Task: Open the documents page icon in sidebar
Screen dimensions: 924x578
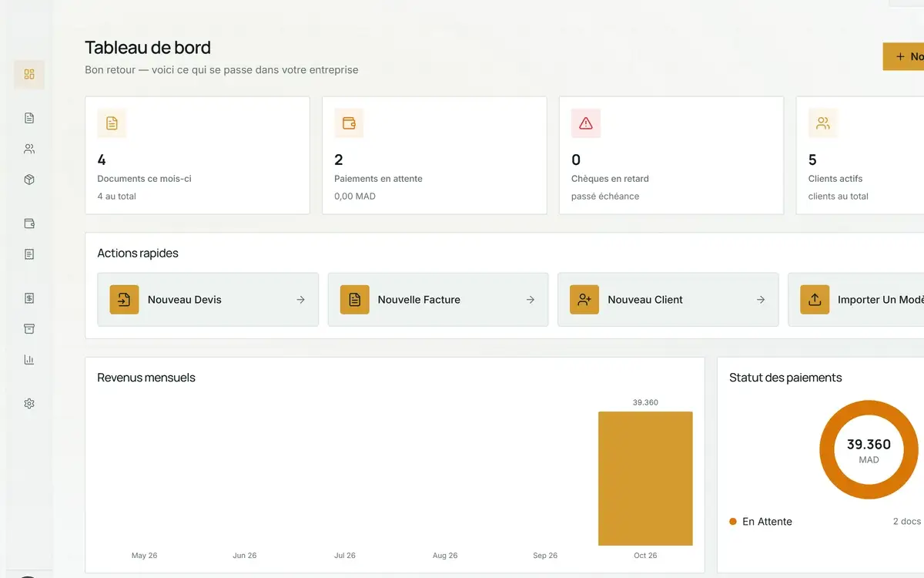Action: (x=29, y=118)
